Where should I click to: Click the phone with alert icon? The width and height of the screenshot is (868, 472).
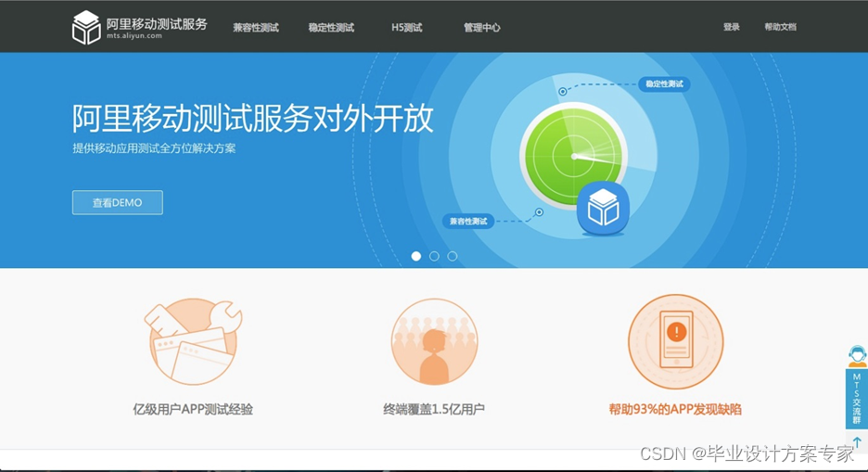675,341
